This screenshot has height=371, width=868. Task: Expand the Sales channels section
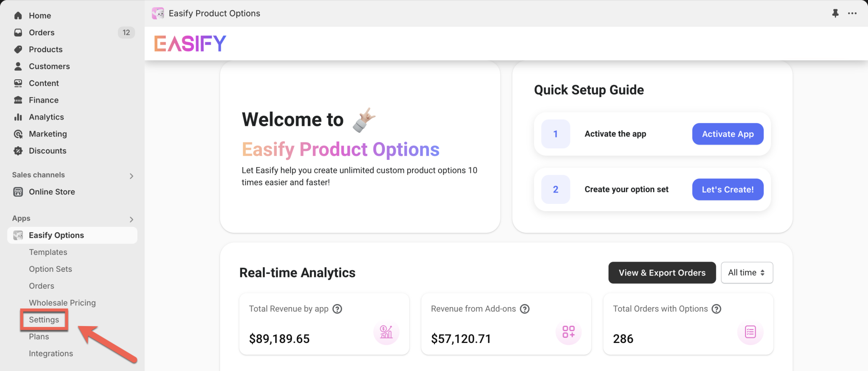(x=131, y=176)
